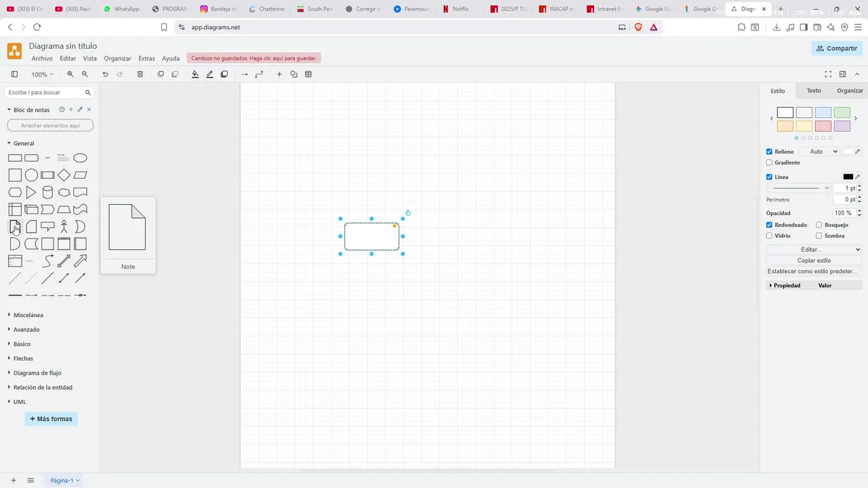Viewport: 868px width, 488px height.
Task: Expand the Propiedad Valor section
Action: 814,285
